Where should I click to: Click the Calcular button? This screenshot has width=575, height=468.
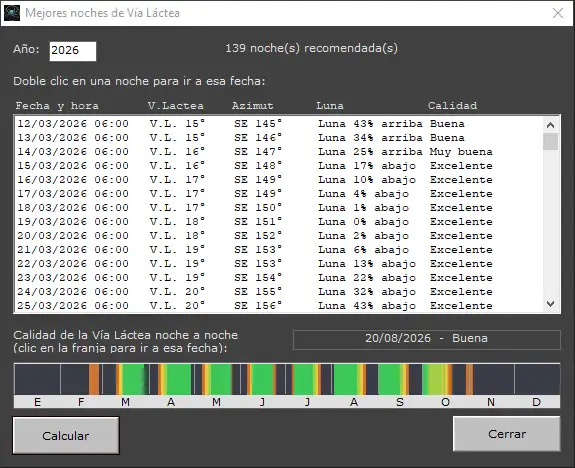point(66,435)
